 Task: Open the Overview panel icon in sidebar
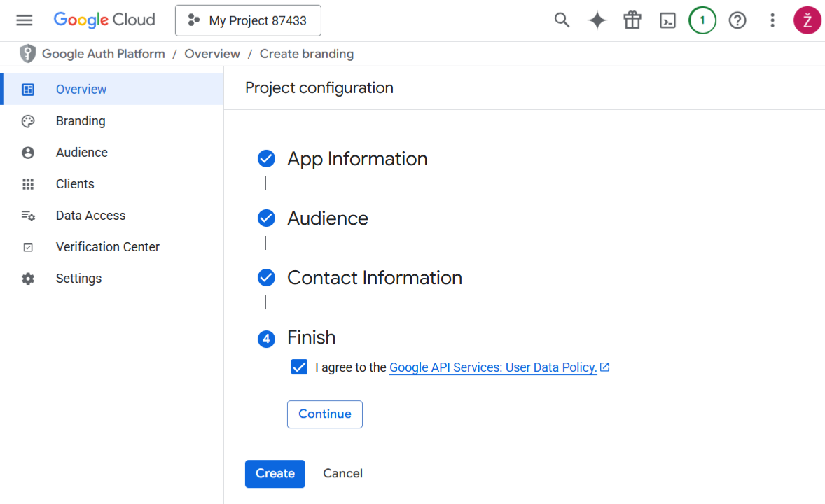pyautogui.click(x=27, y=89)
